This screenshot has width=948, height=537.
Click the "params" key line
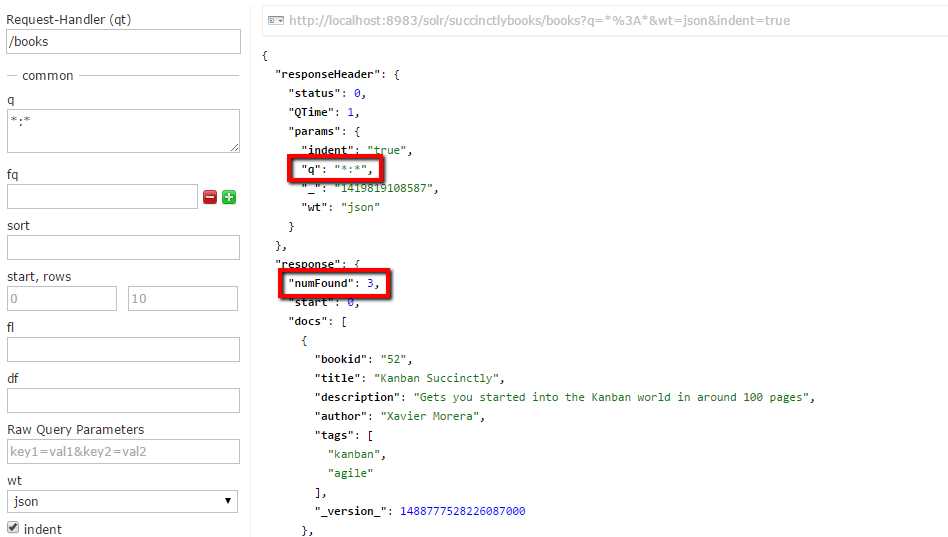325,131
